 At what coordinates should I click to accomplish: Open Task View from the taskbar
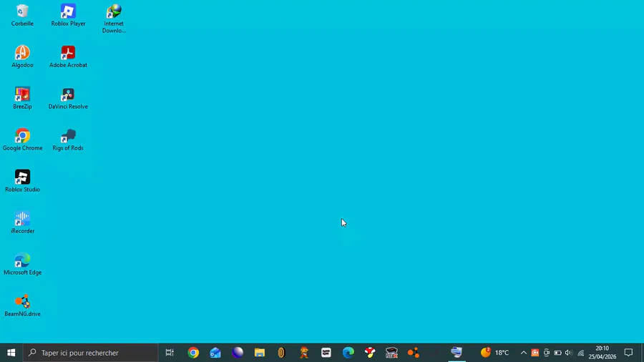tap(170, 353)
